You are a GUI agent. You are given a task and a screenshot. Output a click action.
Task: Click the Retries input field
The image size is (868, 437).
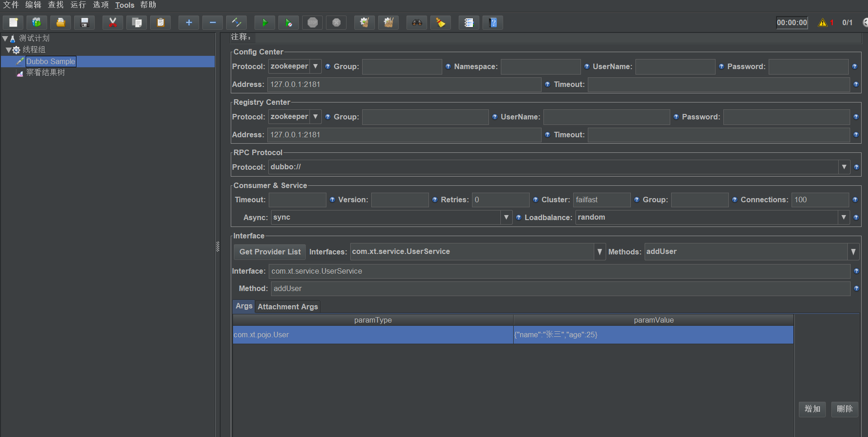pyautogui.click(x=500, y=200)
